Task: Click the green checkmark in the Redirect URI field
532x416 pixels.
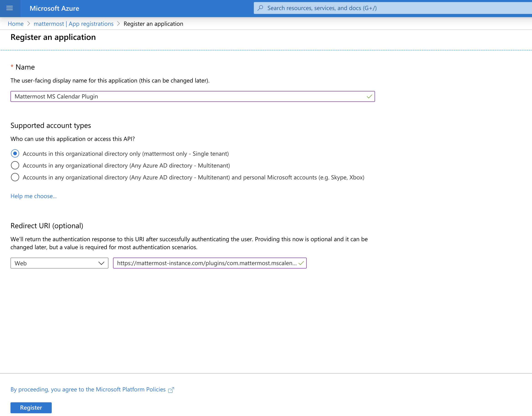Action: pyautogui.click(x=302, y=263)
